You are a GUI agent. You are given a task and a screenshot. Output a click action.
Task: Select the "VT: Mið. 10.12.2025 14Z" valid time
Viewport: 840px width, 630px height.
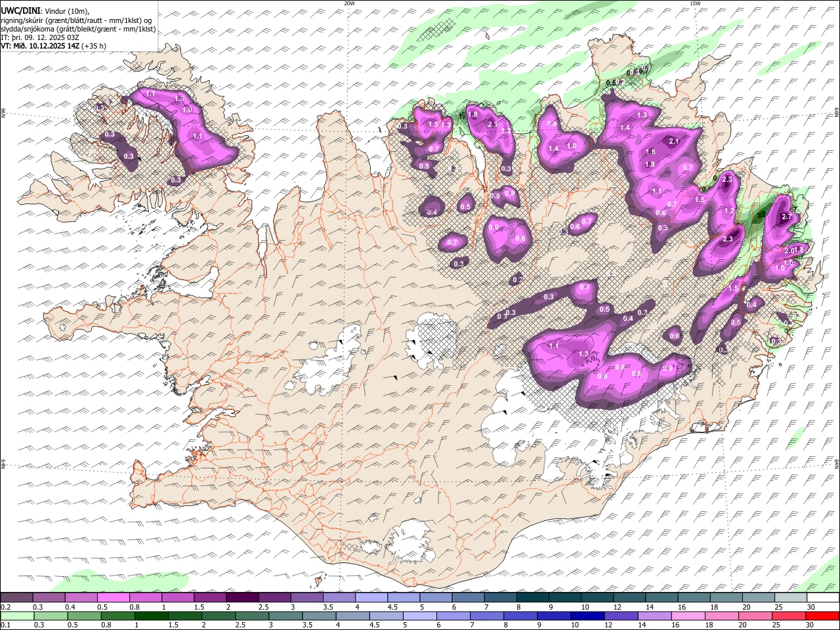pos(41,46)
